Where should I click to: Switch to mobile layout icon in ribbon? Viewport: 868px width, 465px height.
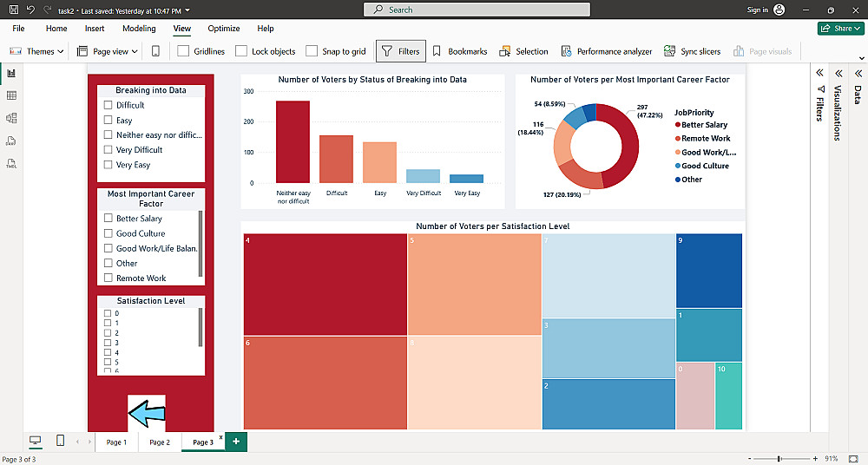click(155, 51)
